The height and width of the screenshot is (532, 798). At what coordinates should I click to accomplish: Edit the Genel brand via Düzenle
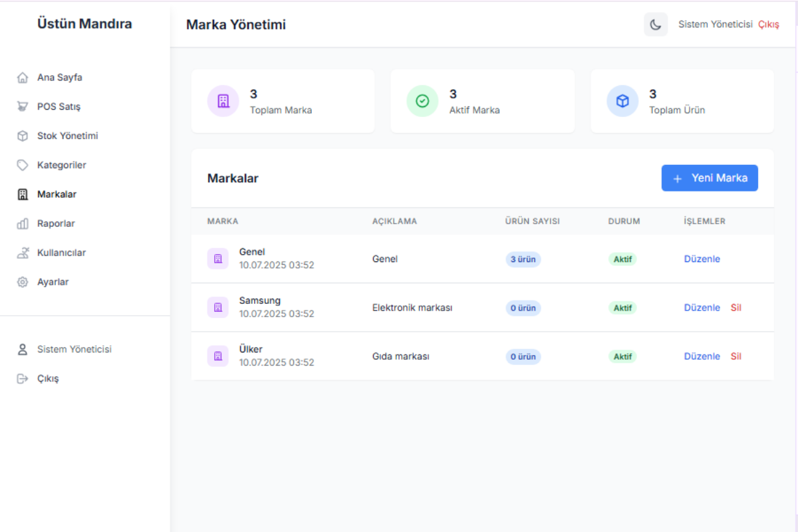[x=702, y=259]
